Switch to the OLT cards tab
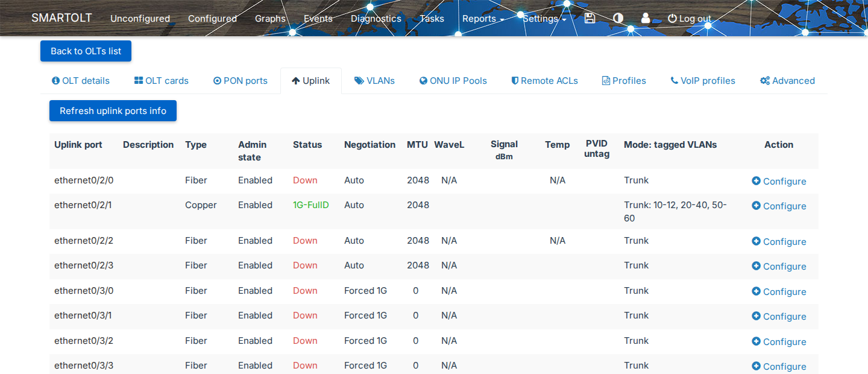This screenshot has height=374, width=868. pyautogui.click(x=162, y=81)
